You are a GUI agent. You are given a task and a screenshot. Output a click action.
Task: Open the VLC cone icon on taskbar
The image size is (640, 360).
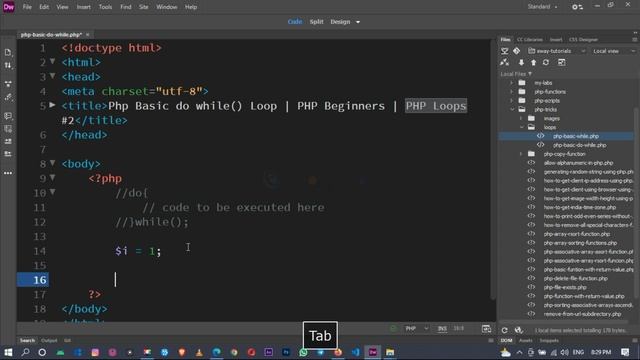click(x=199, y=352)
